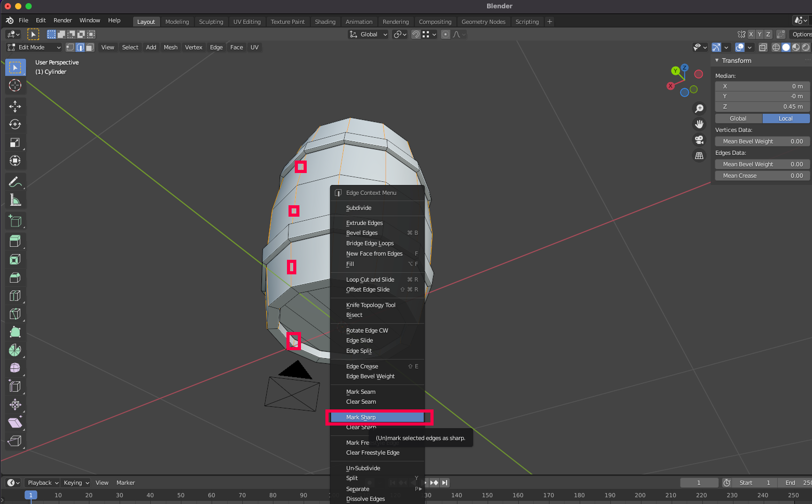This screenshot has height=504, width=812.
Task: Select the Scale tool
Action: (x=15, y=143)
